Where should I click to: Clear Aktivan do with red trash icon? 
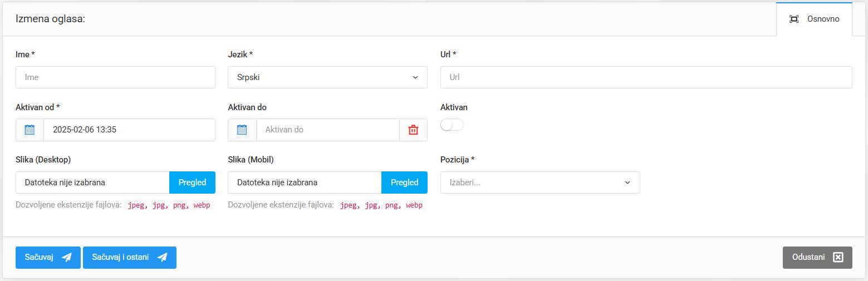pyautogui.click(x=413, y=130)
